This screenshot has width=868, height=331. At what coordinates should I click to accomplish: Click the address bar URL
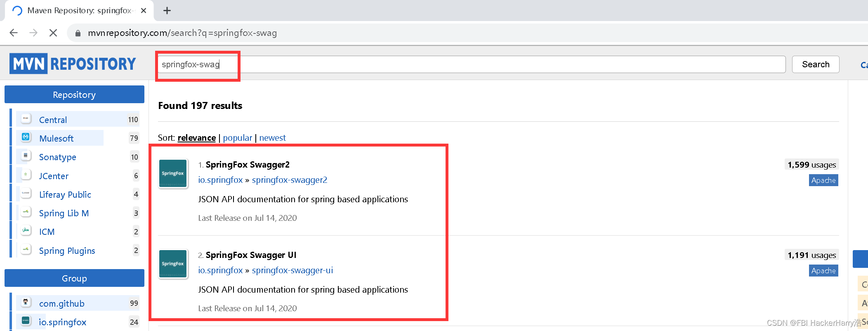[182, 33]
